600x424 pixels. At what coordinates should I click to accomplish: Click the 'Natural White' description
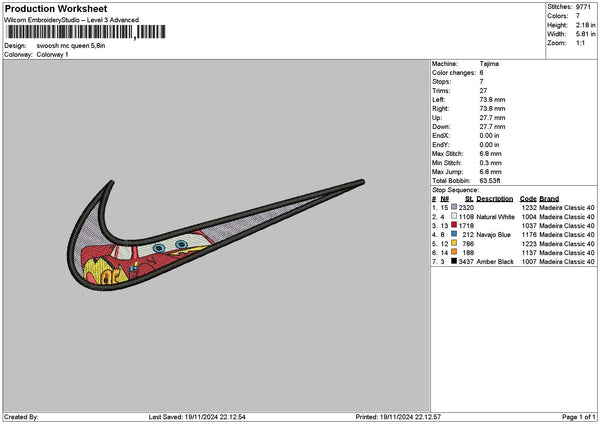[496, 217]
